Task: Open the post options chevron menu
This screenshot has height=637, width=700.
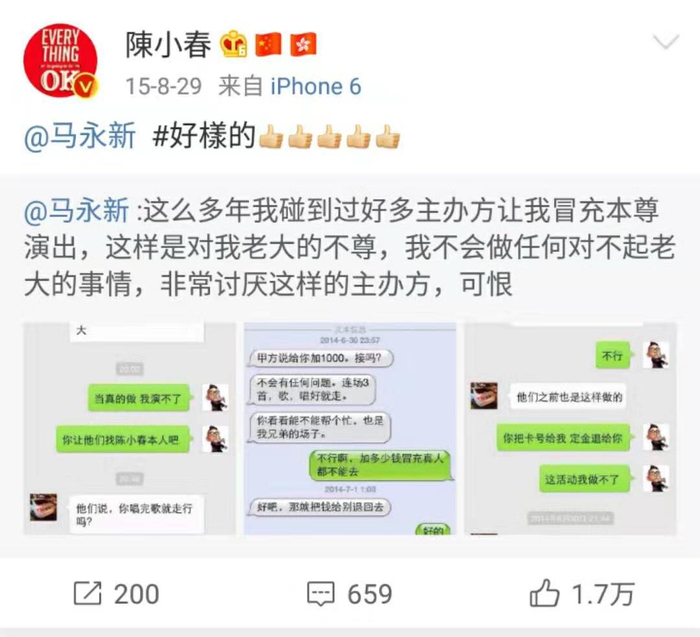Action: pos(666,42)
